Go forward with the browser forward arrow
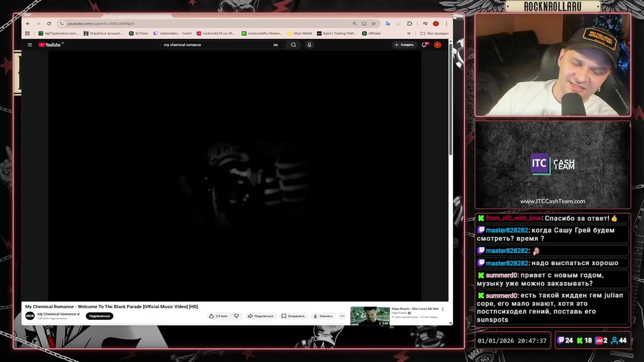The image size is (644, 362). point(38,24)
